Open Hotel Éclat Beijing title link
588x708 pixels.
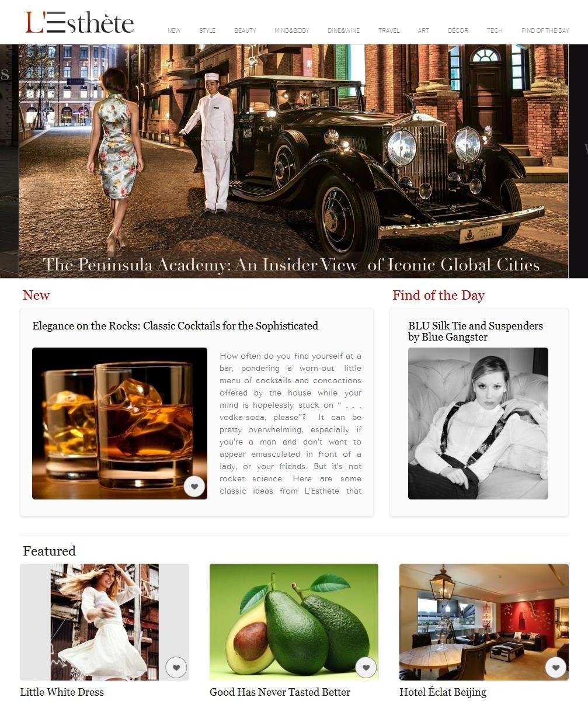[443, 692]
